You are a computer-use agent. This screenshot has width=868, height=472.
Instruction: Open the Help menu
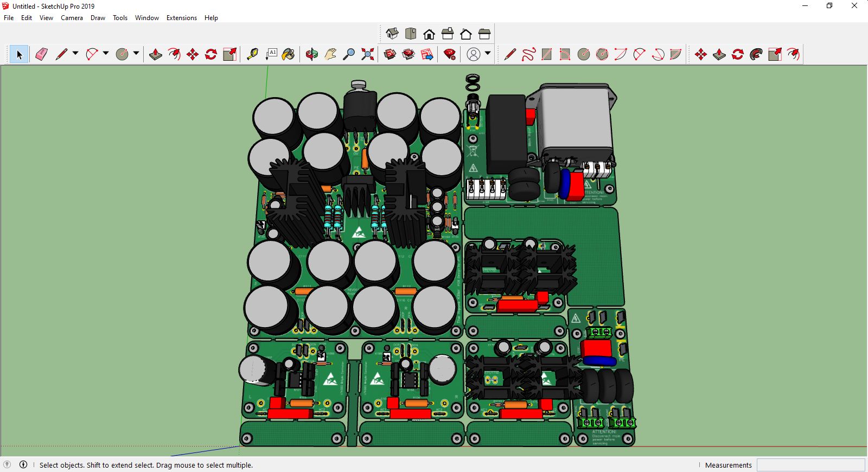point(211,18)
